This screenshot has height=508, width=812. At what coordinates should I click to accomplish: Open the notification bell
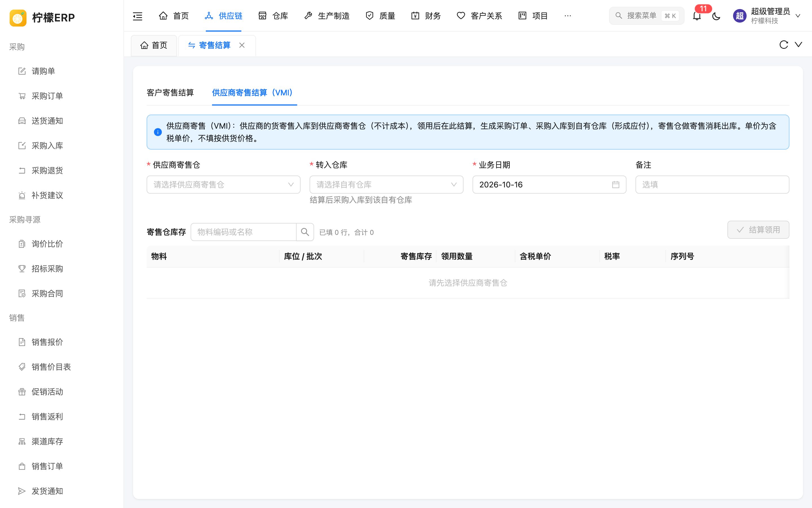tap(697, 16)
